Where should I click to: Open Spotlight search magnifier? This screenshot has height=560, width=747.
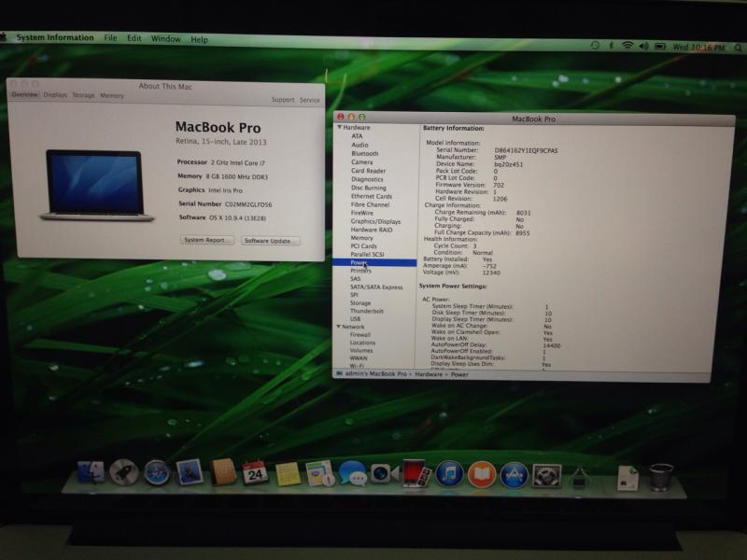pyautogui.click(x=738, y=48)
